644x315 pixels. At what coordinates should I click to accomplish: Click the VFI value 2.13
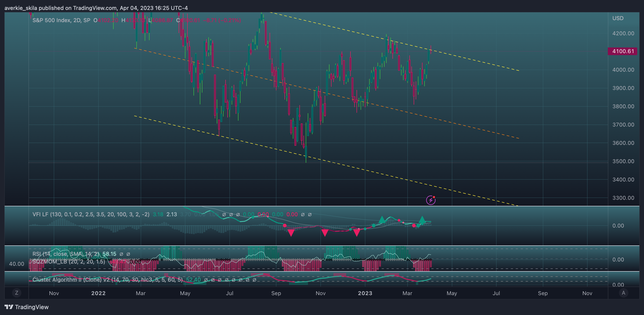tap(172, 214)
